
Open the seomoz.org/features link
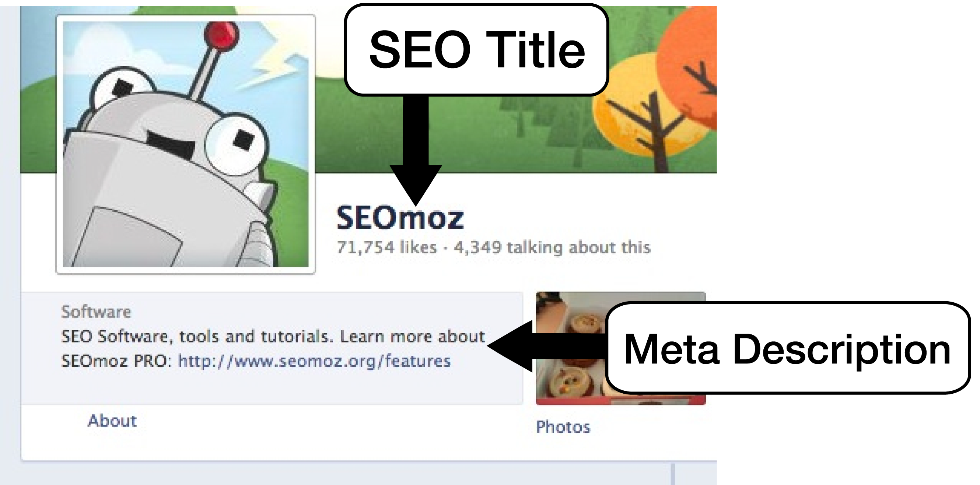pos(314,361)
